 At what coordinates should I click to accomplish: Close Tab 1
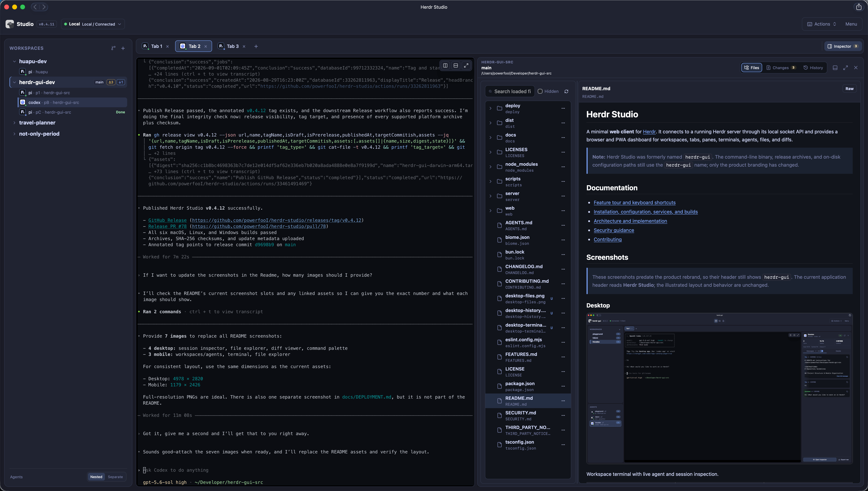(168, 46)
